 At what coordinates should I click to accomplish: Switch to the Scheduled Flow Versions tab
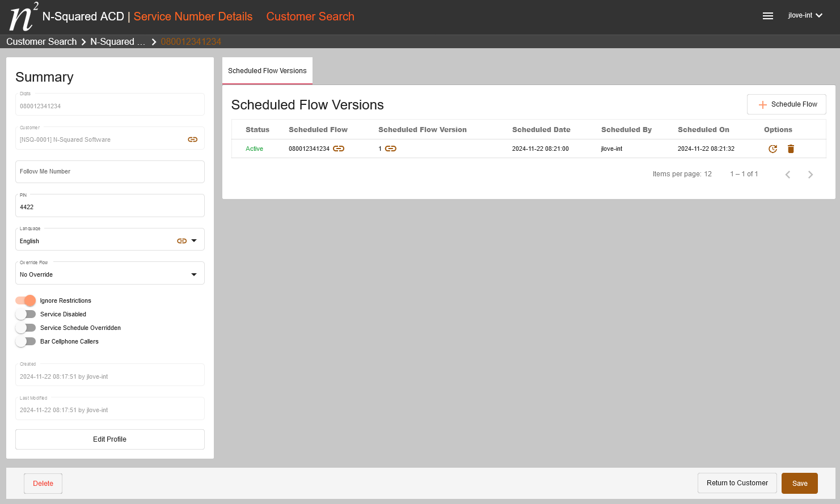tap(267, 70)
